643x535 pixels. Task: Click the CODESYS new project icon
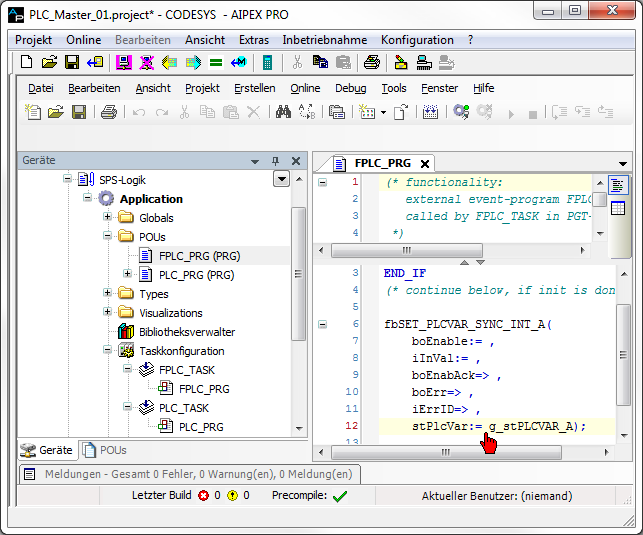33,112
